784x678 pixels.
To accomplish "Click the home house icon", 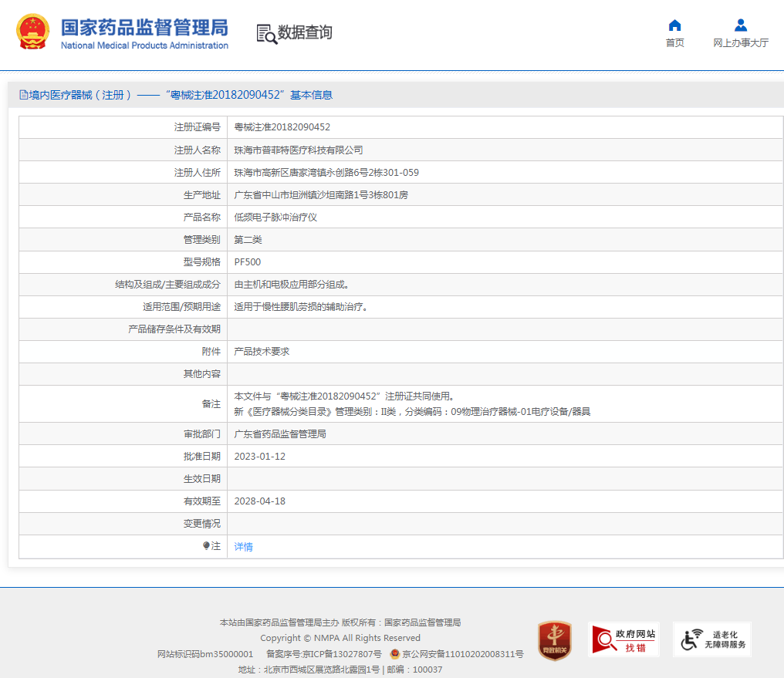I will (x=674, y=25).
